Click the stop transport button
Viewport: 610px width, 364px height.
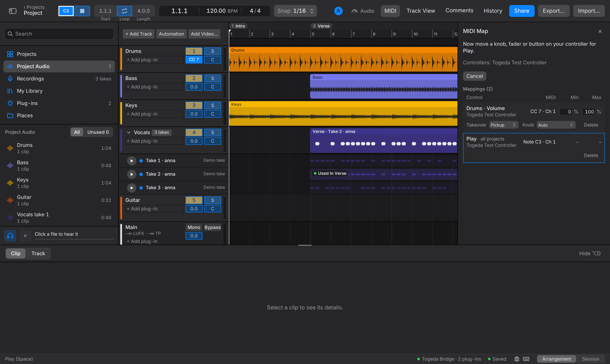82,11
